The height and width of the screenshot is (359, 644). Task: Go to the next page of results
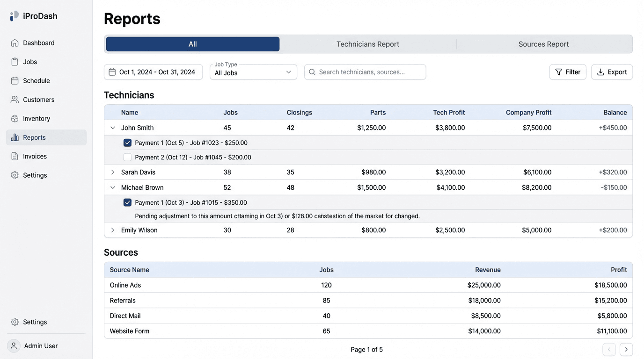626,349
